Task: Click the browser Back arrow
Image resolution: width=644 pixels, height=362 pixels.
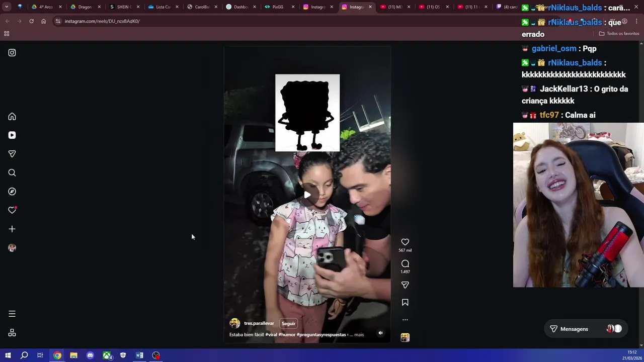Action: [7, 21]
